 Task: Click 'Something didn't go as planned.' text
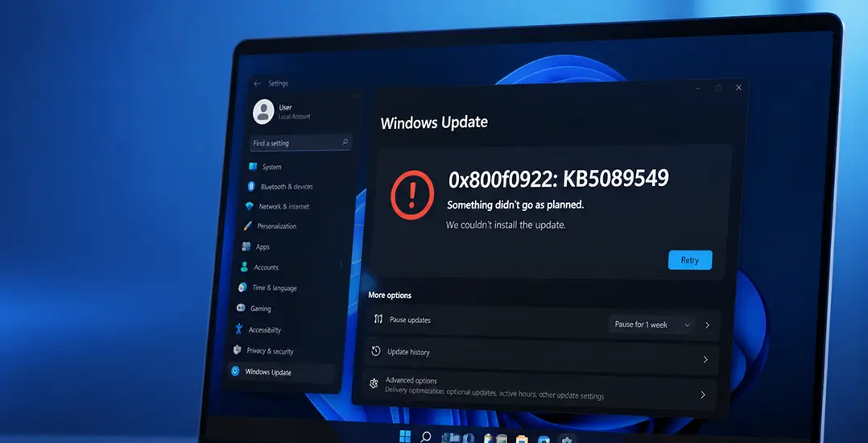point(515,205)
